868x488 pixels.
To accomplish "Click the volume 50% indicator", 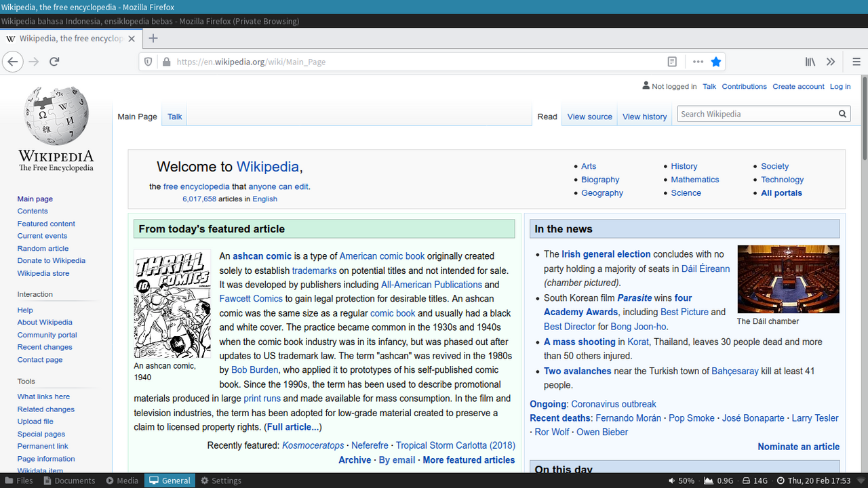I will click(681, 481).
